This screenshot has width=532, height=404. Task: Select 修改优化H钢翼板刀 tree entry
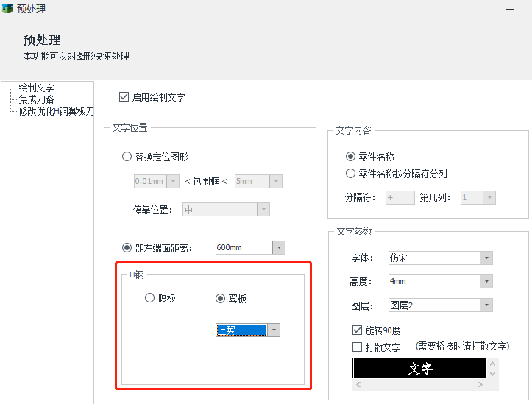pyautogui.click(x=56, y=111)
